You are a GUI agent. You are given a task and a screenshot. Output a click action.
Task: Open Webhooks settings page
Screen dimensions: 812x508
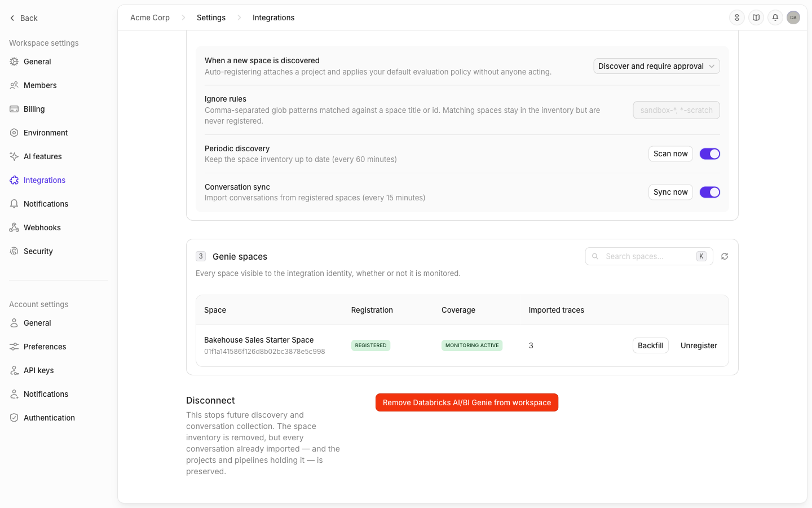pos(42,227)
